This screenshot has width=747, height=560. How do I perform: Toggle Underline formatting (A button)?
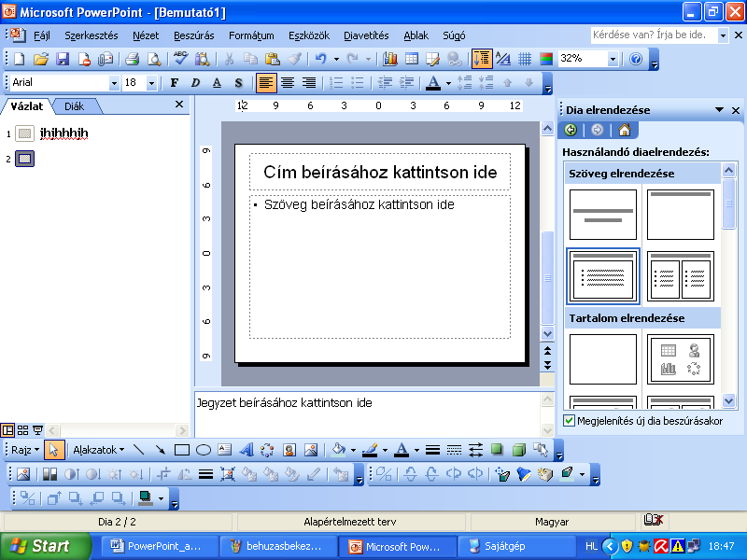217,83
